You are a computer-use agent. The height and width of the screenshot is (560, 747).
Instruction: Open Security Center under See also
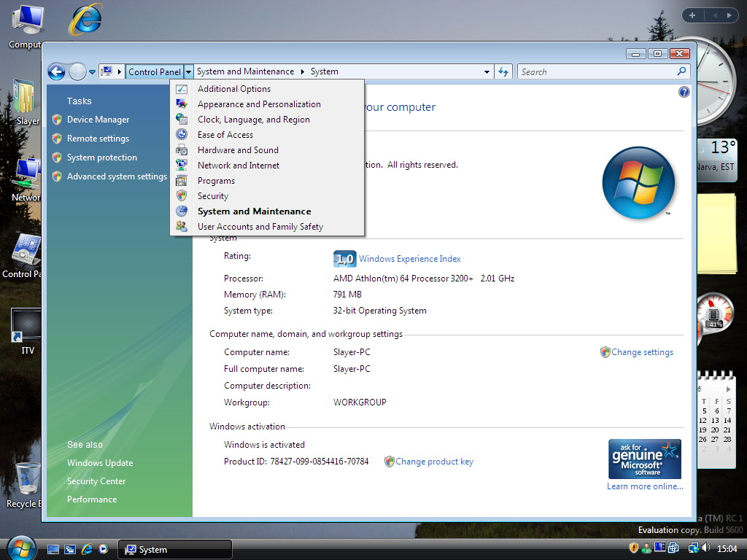tap(96, 481)
